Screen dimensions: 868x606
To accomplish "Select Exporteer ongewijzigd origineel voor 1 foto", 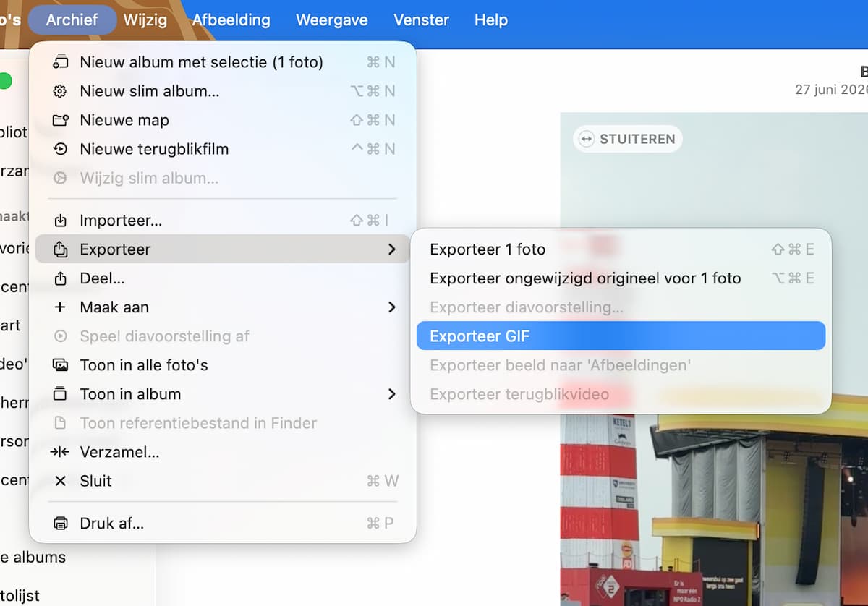I will pyautogui.click(x=621, y=278).
